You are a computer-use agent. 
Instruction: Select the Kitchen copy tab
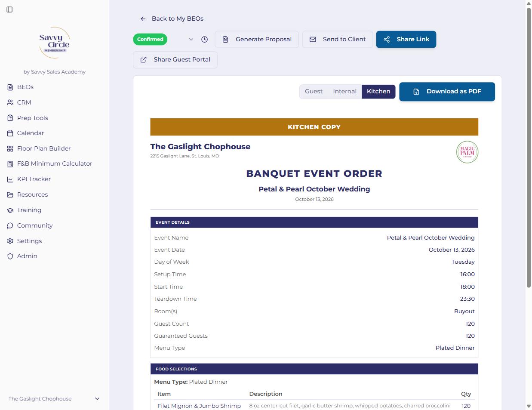click(378, 91)
